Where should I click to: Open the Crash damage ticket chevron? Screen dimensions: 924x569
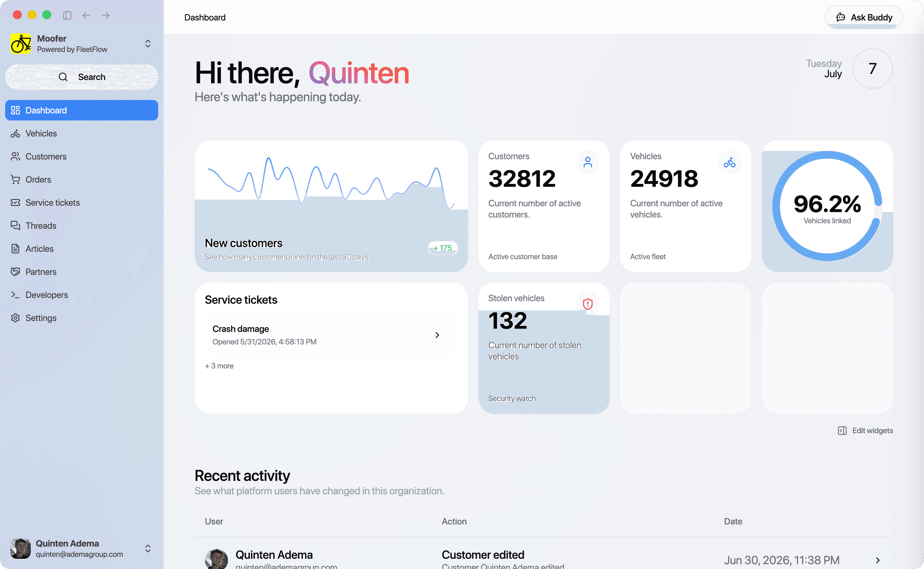437,335
